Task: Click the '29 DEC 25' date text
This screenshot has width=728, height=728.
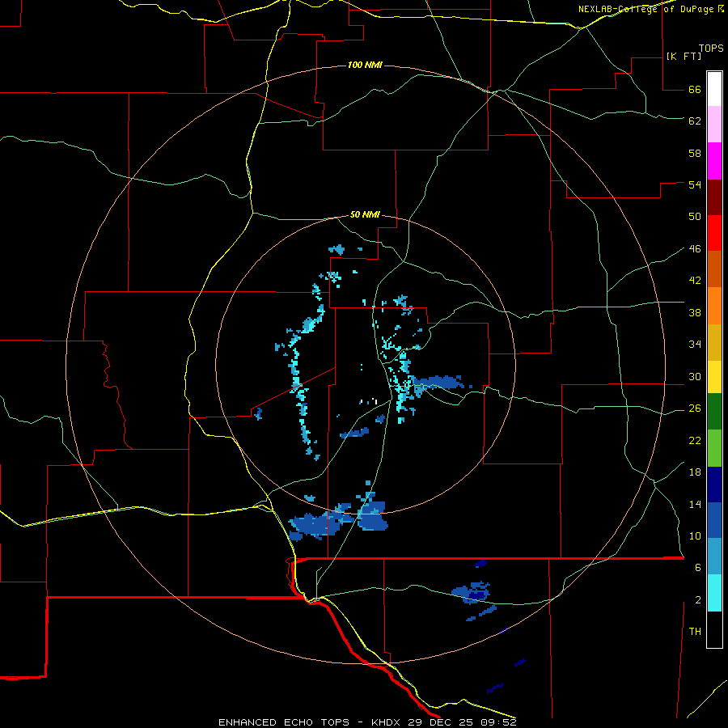Action: [440, 722]
